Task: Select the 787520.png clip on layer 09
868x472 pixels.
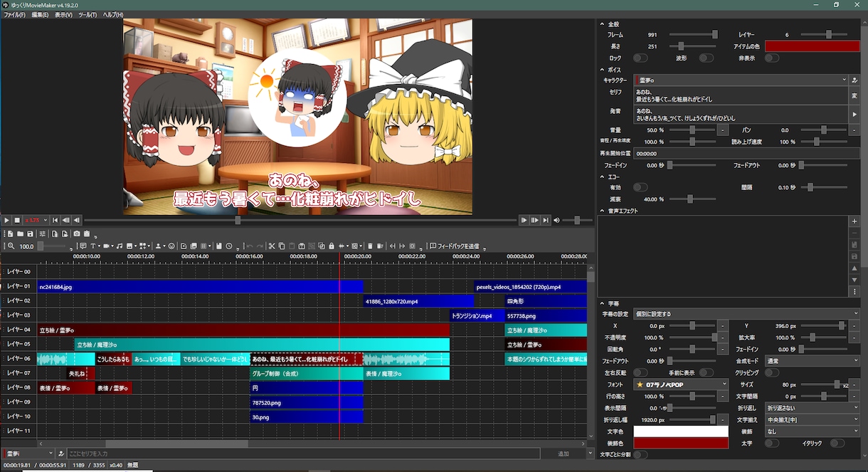Action: [307, 402]
